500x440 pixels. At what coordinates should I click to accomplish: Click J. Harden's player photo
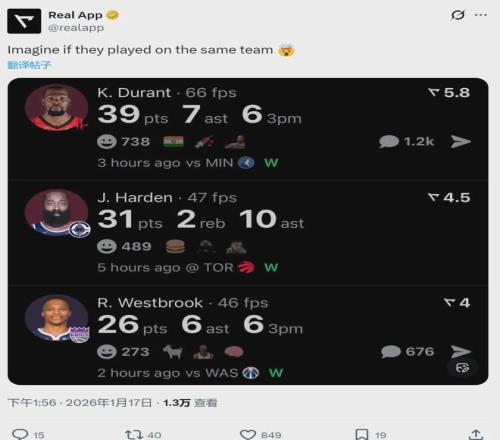56,213
